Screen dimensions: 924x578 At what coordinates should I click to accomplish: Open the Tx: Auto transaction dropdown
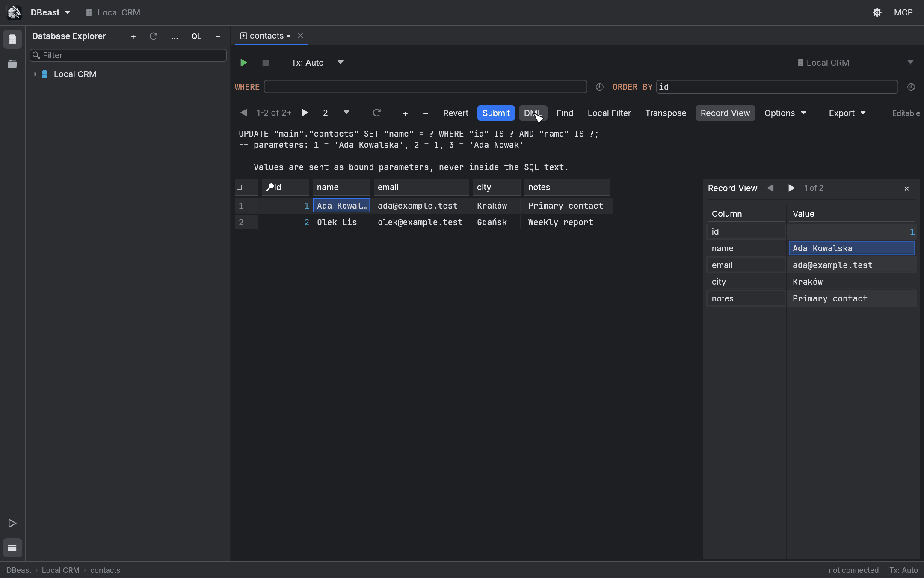317,63
